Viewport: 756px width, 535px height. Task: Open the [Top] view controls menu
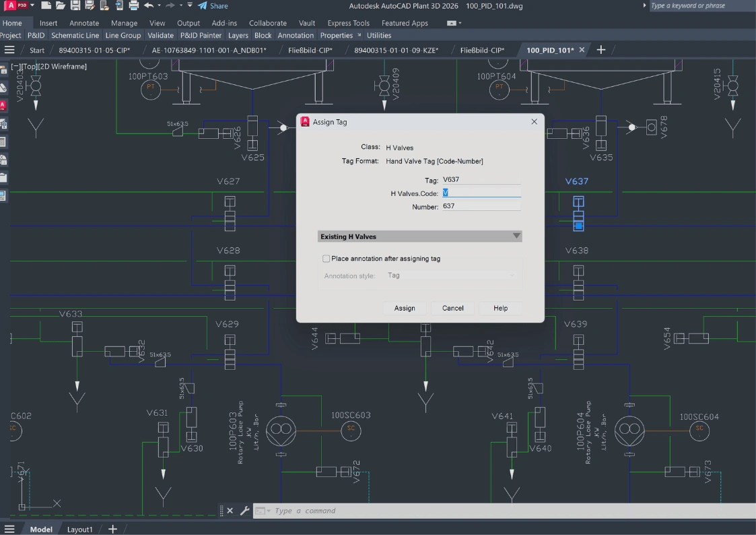[29, 67]
